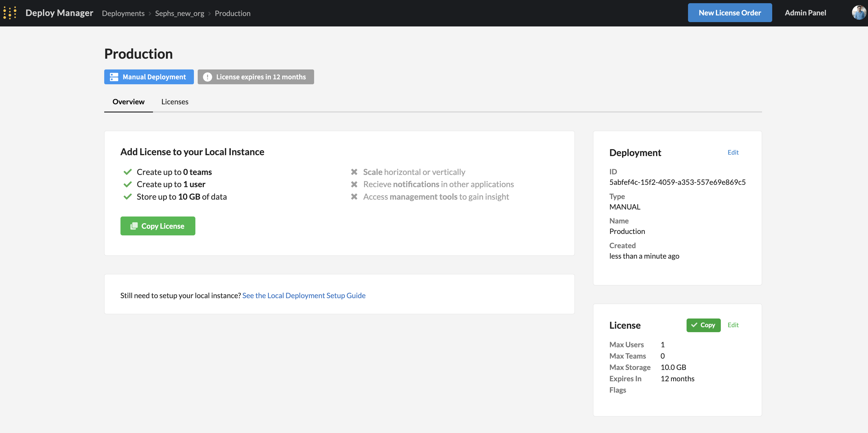Select the Overview tab
This screenshot has width=868, height=433.
(x=128, y=102)
